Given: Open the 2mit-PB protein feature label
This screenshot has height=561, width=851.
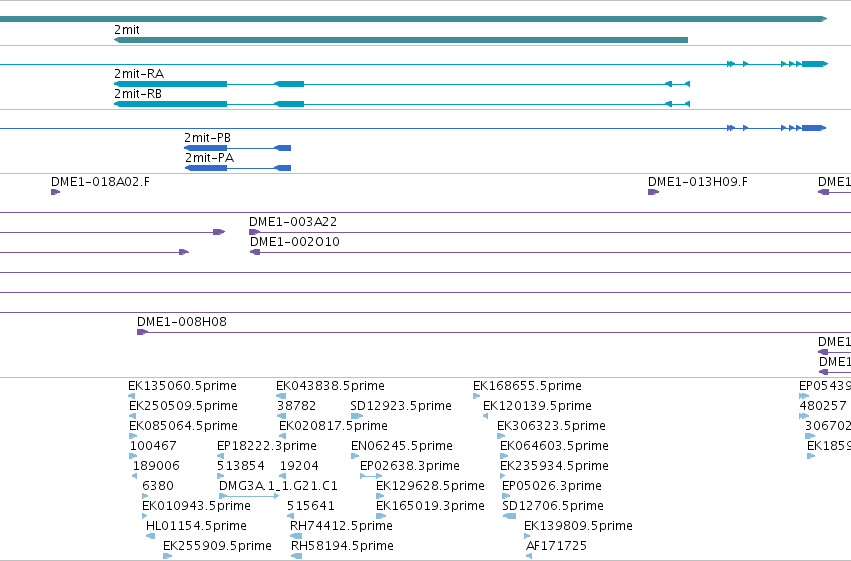Looking at the screenshot, I should coord(207,138).
